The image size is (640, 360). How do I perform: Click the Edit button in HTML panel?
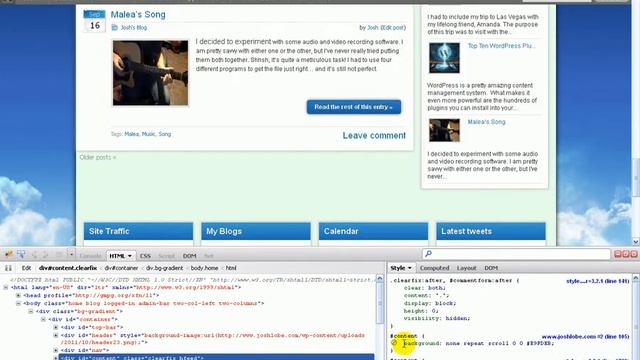click(26, 268)
